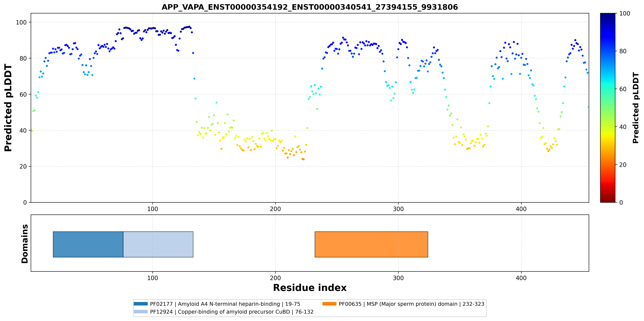The height and width of the screenshot is (321, 644).
Task: Click the left Predicted pLDDT y-axis label
Action: tap(8, 108)
